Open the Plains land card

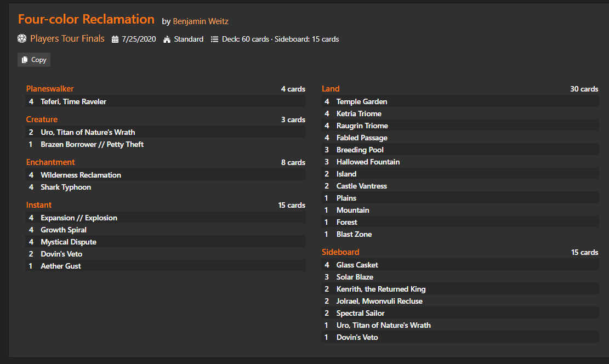tap(346, 198)
